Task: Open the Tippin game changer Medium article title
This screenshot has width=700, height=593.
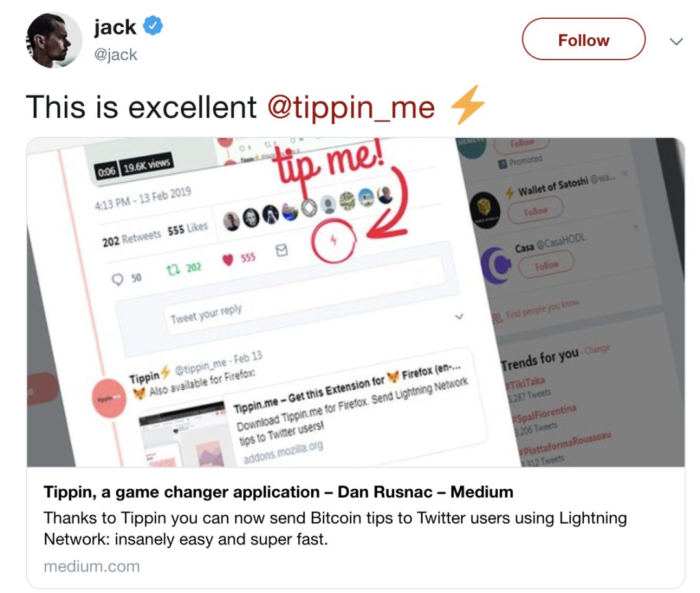Action: (278, 492)
